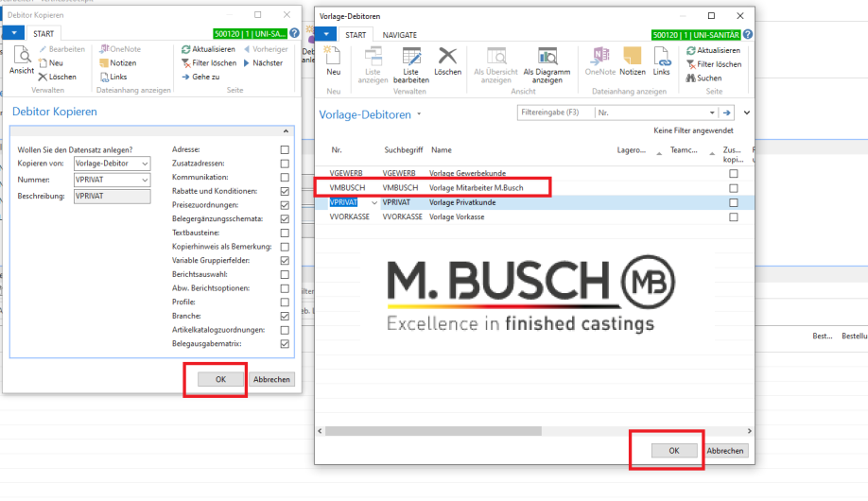The width and height of the screenshot is (868, 501).
Task: Click Abbrechen in Debitor Kopieren dialog
Action: [271, 379]
